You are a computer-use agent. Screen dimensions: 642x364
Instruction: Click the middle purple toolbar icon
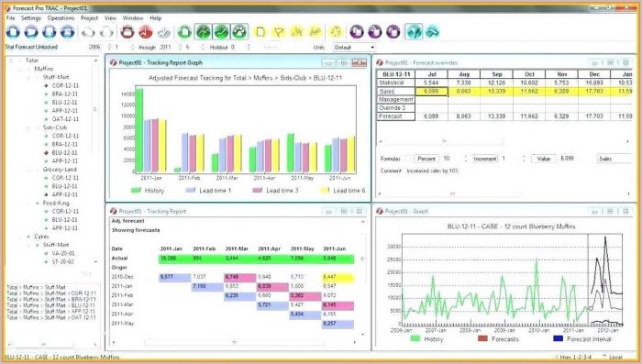tap(374, 31)
